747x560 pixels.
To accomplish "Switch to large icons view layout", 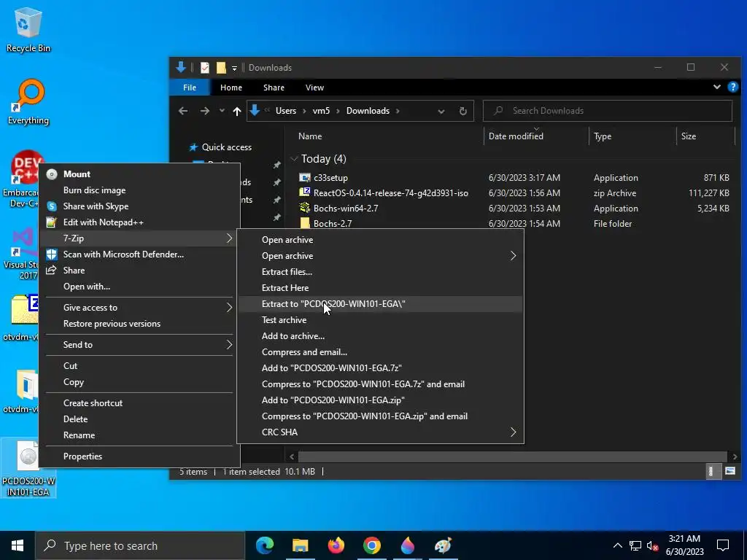I will click(730, 472).
